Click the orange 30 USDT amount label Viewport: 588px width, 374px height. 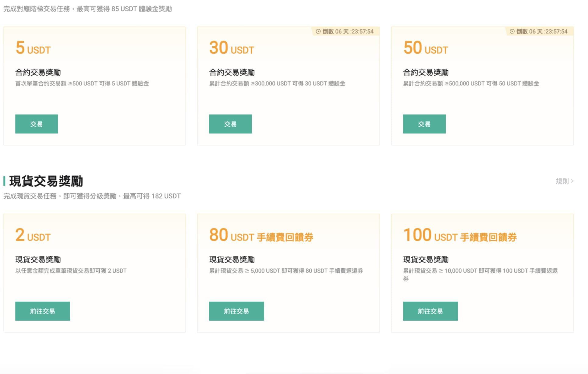(232, 48)
